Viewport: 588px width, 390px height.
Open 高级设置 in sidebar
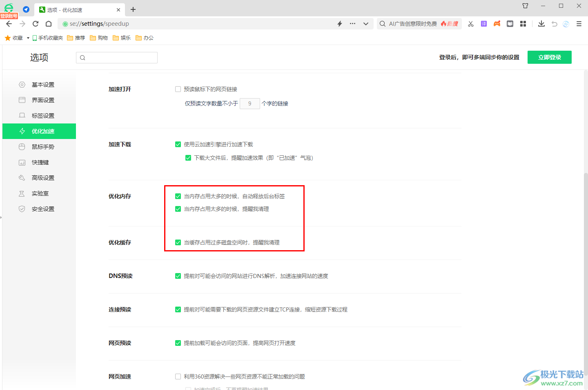click(39, 178)
